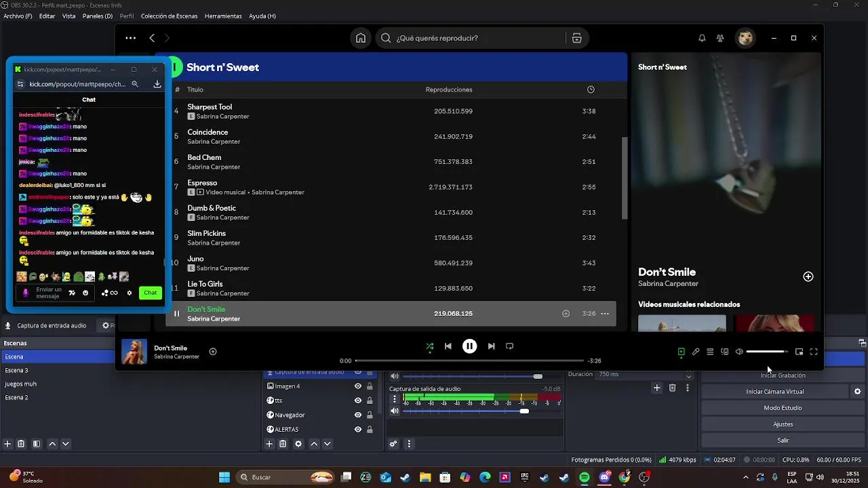This screenshot has height=488, width=868.
Task: Open the Duración 750 ms stepper field
Action: point(644,374)
